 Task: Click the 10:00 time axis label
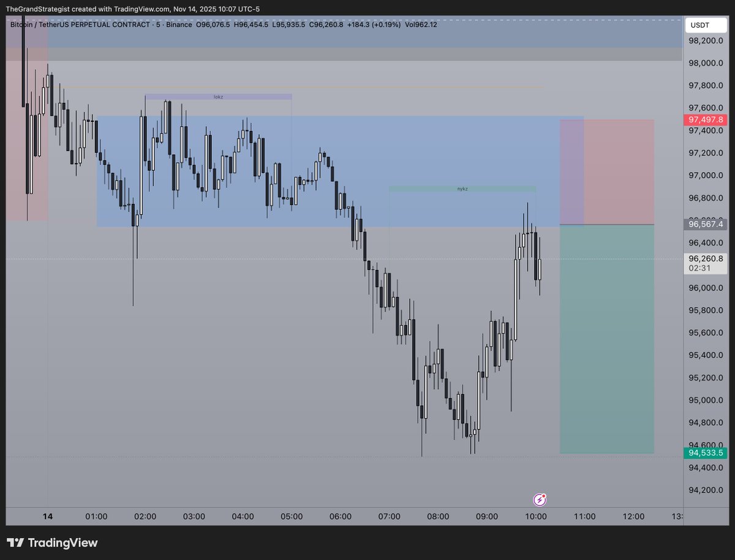coord(536,517)
